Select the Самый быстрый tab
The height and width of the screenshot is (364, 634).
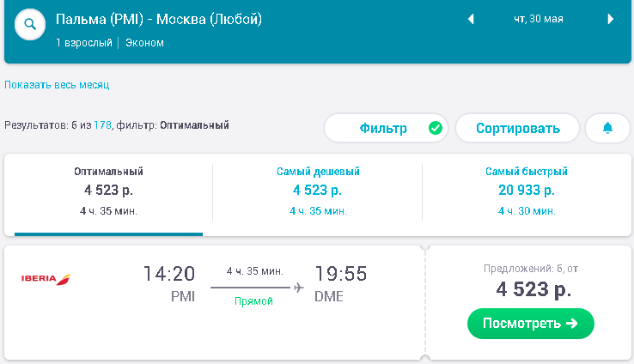tap(527, 192)
